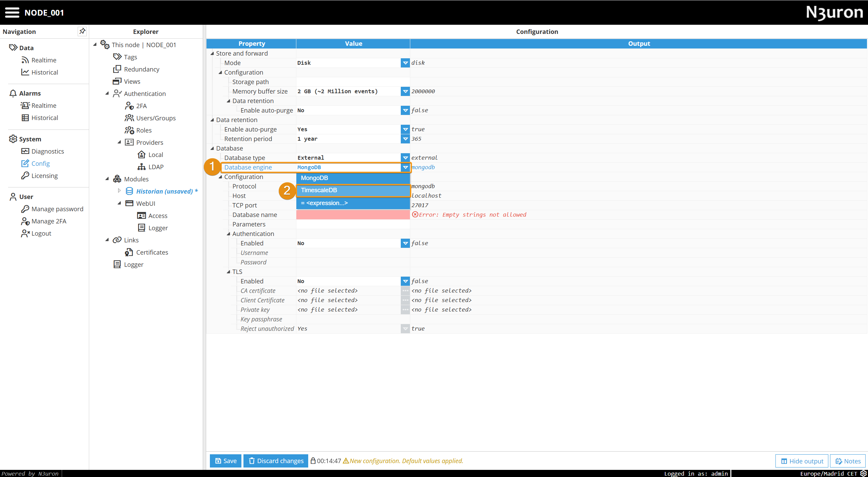This screenshot has width=868, height=477.
Task: Click the Historian database icon
Action: 129,191
